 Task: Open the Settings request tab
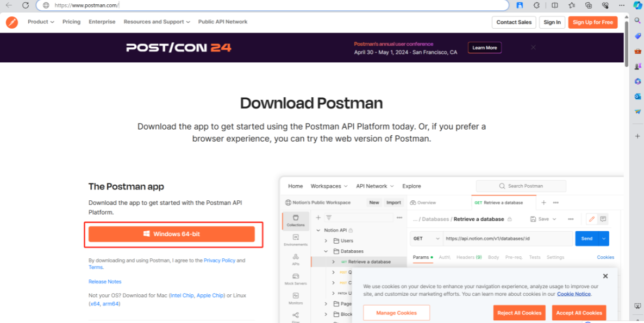coord(555,257)
